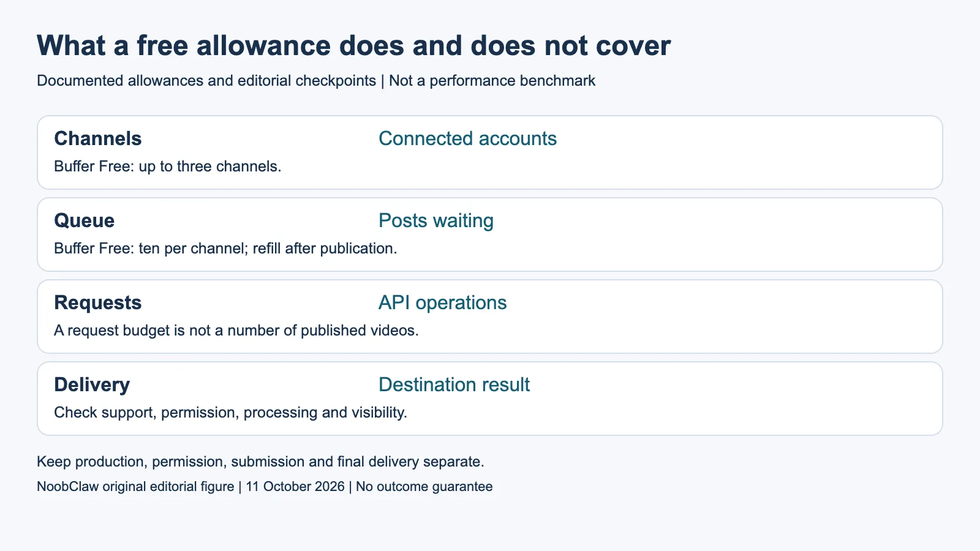Click the 'Posts waiting' label
This screenshot has width=980, height=551.
point(436,220)
